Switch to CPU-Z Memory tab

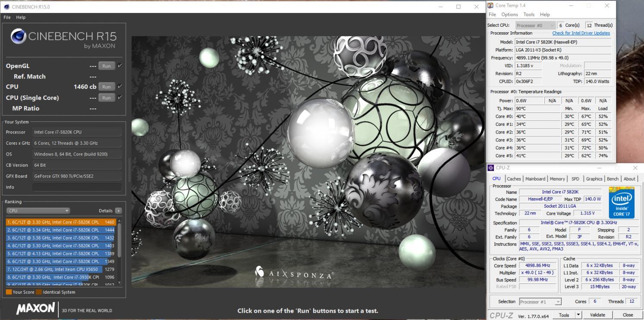click(557, 179)
